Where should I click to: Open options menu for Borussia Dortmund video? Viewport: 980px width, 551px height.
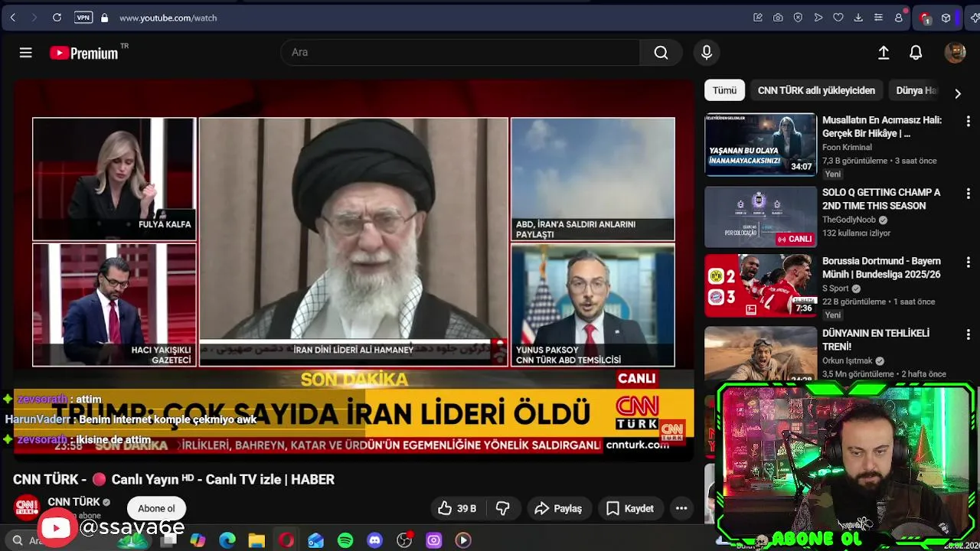(968, 262)
